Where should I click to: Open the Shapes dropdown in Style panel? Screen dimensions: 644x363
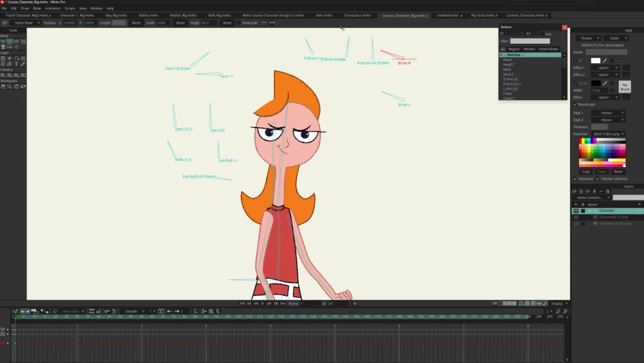(588, 38)
